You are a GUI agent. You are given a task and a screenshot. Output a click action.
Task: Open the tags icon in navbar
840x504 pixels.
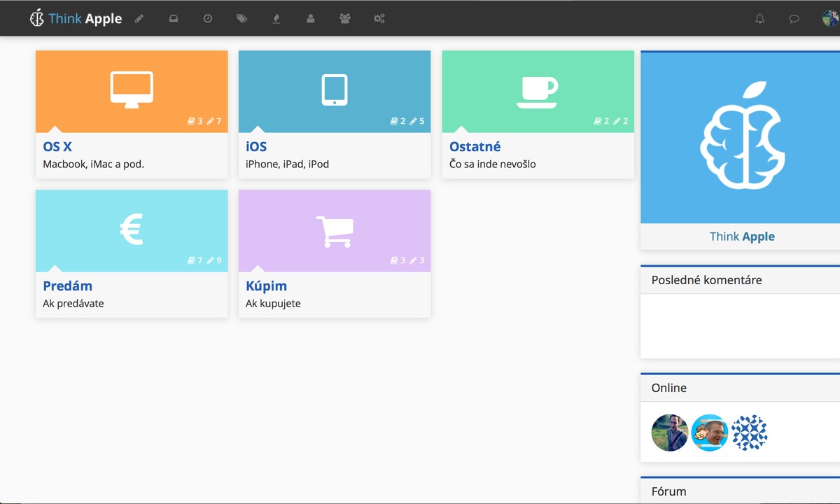coord(242,19)
